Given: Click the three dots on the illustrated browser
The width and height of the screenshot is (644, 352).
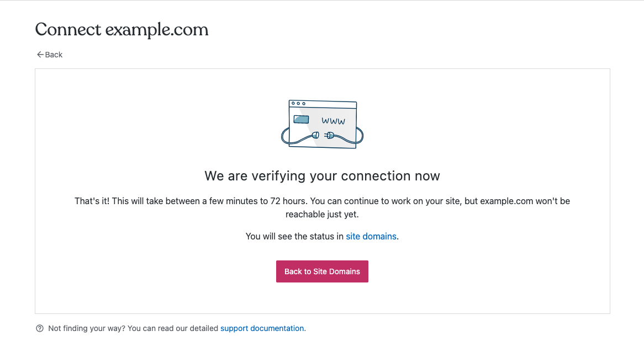Looking at the screenshot, I should tap(298, 103).
